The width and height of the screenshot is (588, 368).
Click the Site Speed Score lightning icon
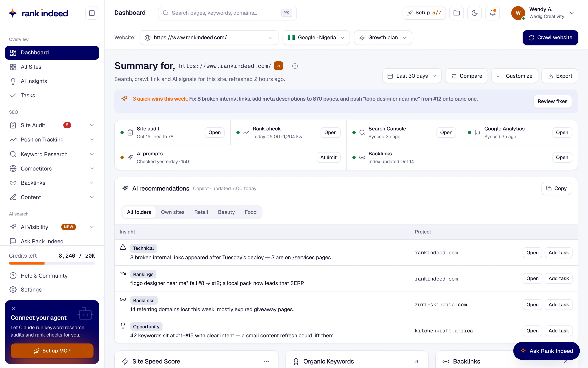click(x=125, y=361)
